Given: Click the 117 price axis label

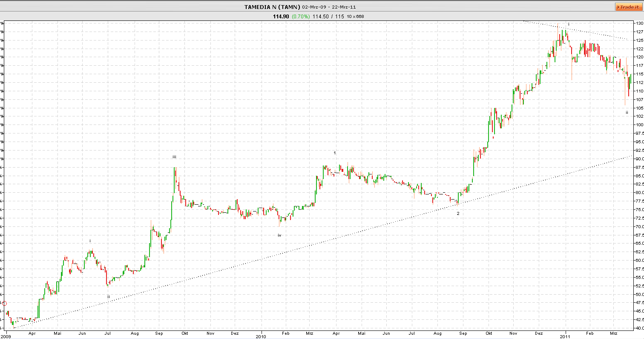Looking at the screenshot, I should pyautogui.click(x=639, y=65).
